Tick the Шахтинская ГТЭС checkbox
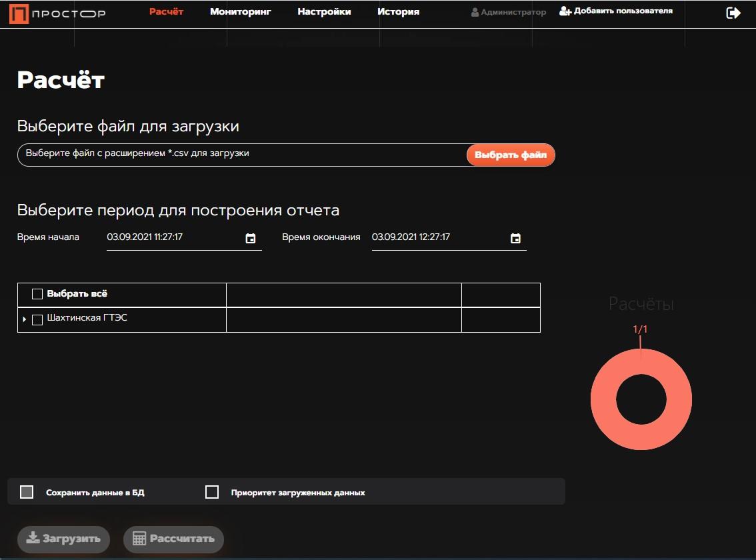The image size is (756, 560). click(37, 319)
